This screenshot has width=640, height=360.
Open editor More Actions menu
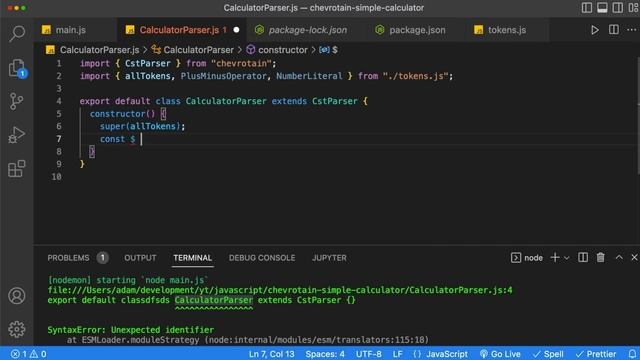tap(631, 30)
